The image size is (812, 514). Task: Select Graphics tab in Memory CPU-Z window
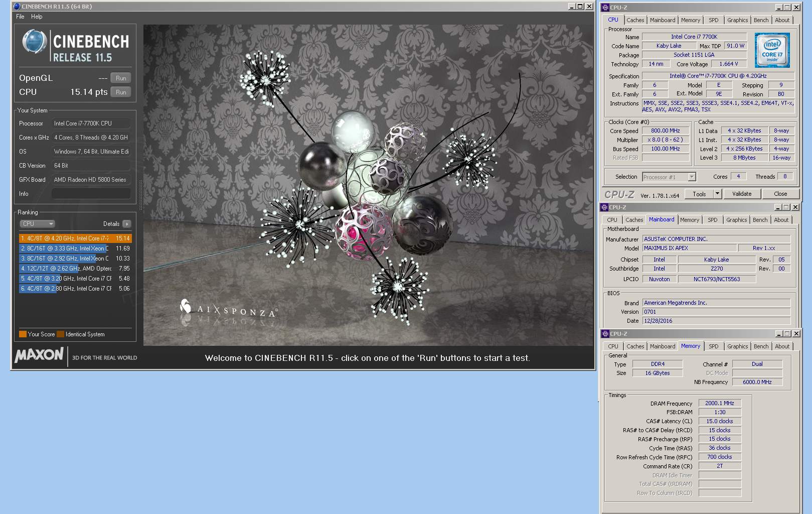pos(738,346)
